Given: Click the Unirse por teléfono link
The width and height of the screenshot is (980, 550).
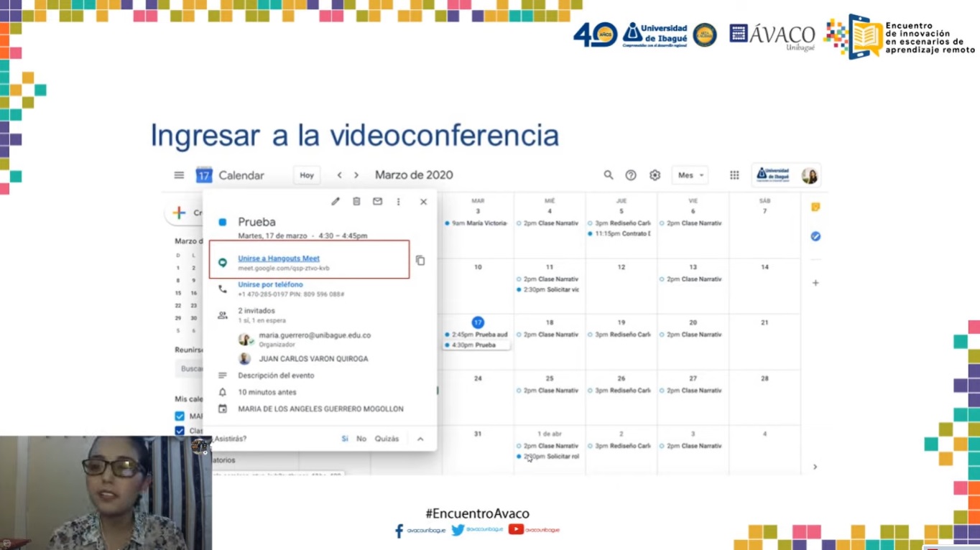Looking at the screenshot, I should click(270, 284).
